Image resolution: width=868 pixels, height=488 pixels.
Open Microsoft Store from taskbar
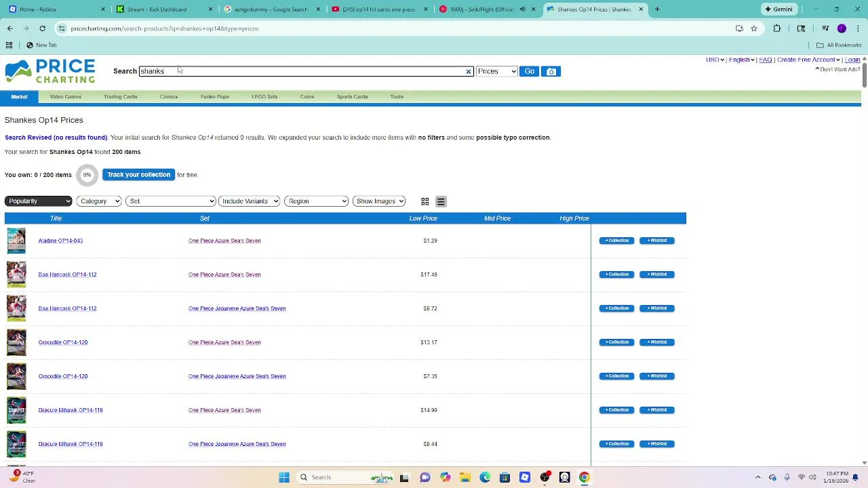[505, 477]
